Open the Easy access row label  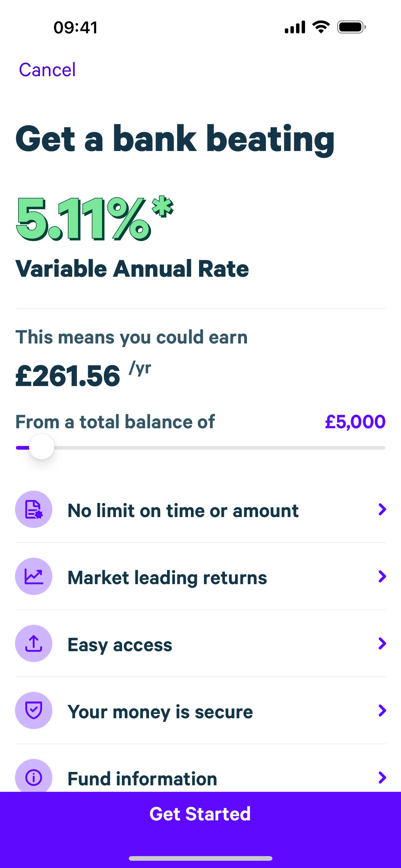point(120,645)
